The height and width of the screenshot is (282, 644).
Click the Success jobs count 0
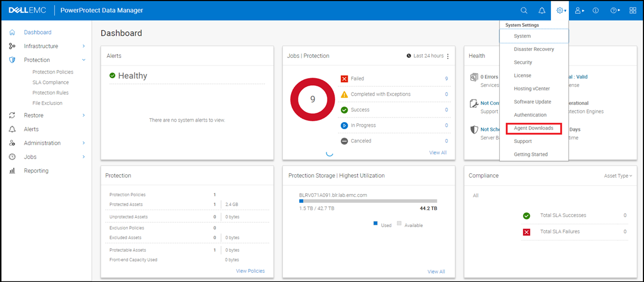(447, 110)
